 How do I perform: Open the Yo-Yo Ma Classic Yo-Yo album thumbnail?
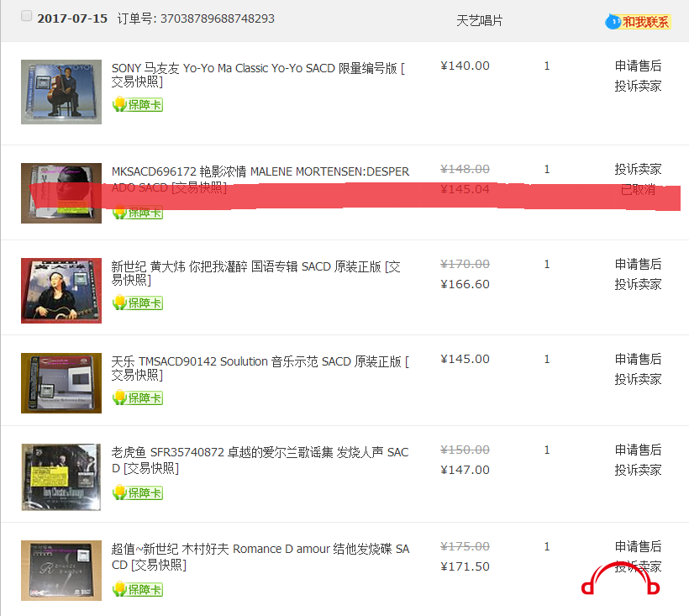point(61,92)
